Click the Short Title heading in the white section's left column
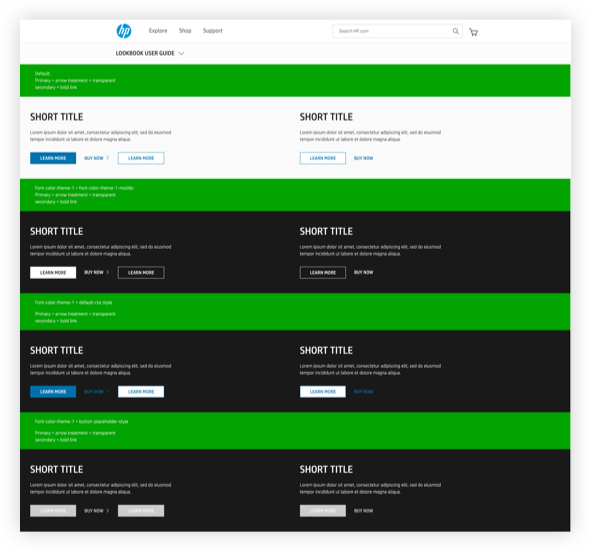This screenshot has height=551, width=591. tap(57, 117)
